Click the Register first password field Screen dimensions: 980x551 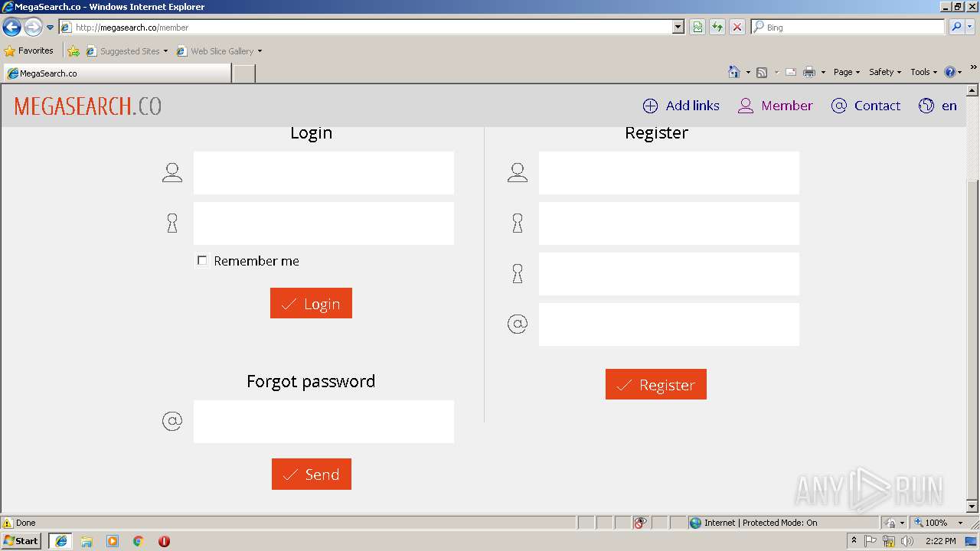(668, 223)
